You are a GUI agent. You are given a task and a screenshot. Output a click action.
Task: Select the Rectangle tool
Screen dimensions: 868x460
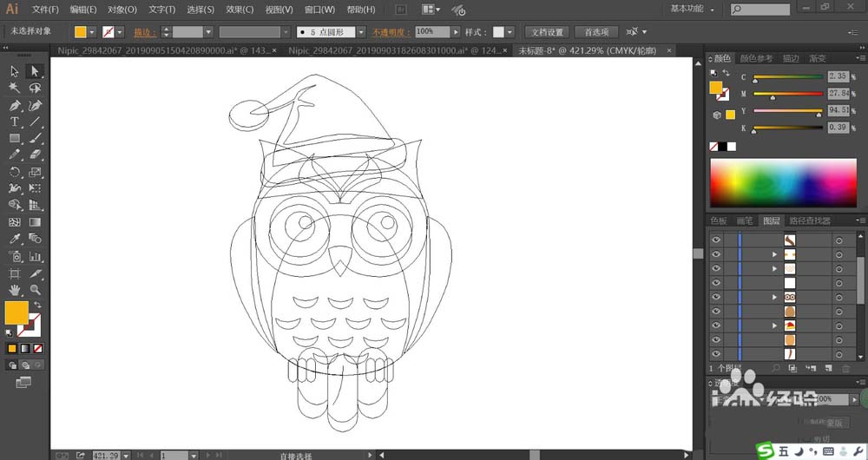(15, 138)
